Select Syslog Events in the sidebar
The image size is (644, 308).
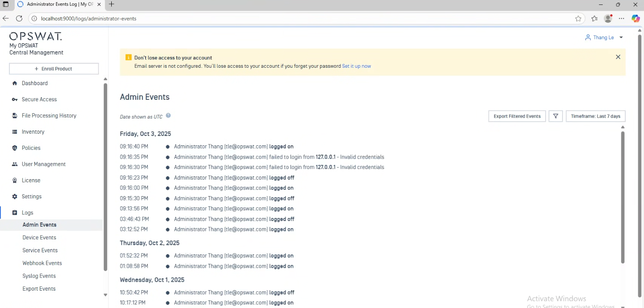39,276
